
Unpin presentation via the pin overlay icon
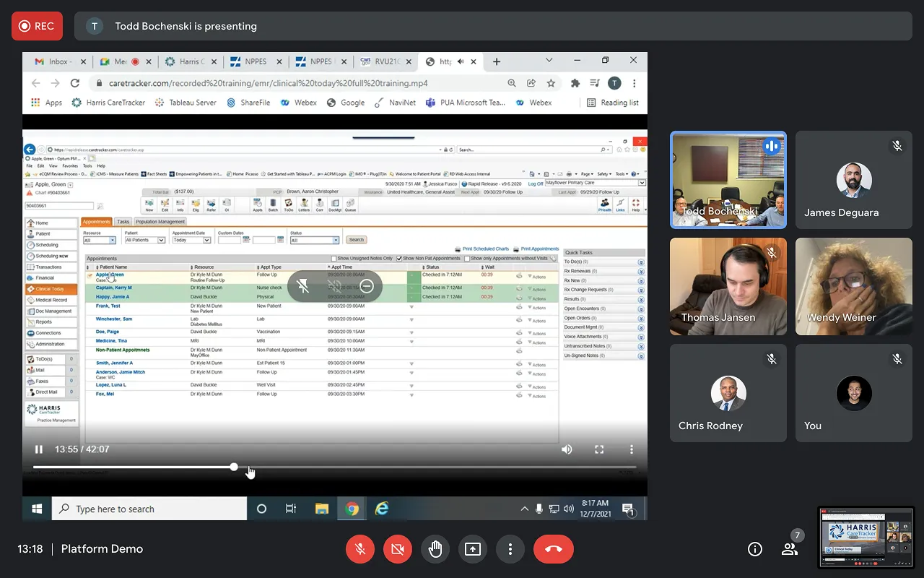point(303,286)
